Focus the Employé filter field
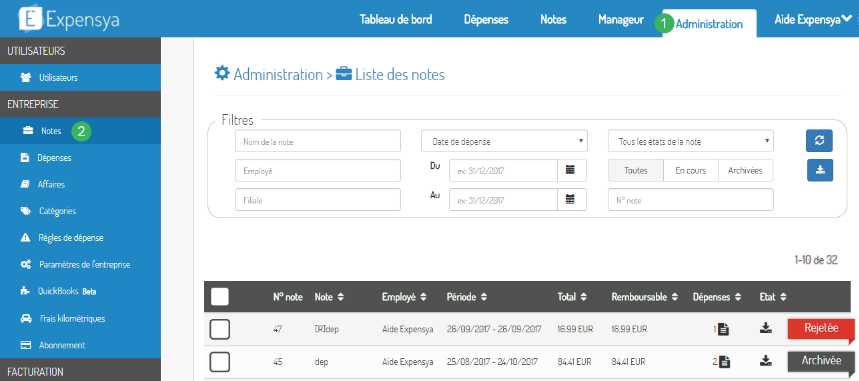This screenshot has height=381, width=859. (318, 170)
